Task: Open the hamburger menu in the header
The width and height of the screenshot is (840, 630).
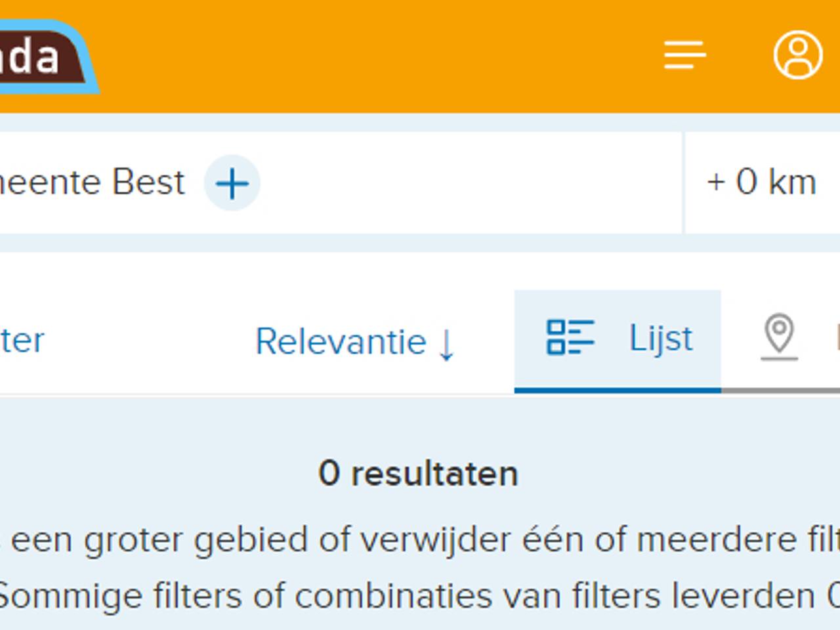Action: (x=685, y=54)
